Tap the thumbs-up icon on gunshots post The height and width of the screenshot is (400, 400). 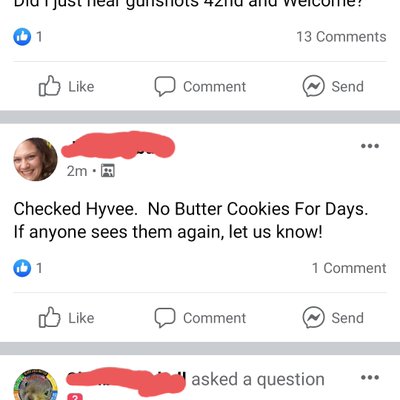49,86
